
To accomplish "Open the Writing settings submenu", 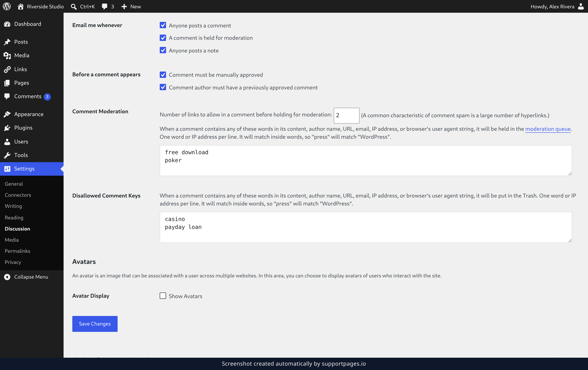I will [x=14, y=206].
